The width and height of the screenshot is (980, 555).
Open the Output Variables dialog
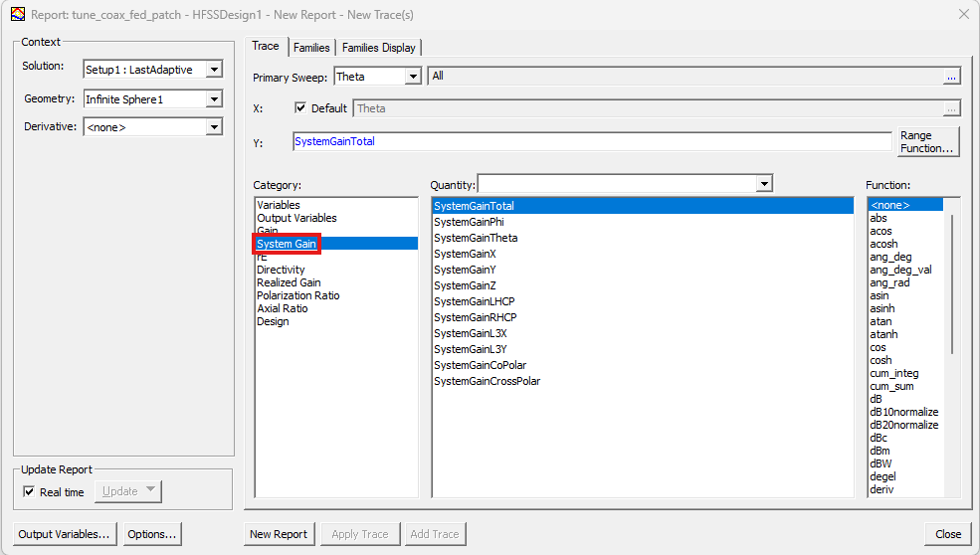click(65, 534)
